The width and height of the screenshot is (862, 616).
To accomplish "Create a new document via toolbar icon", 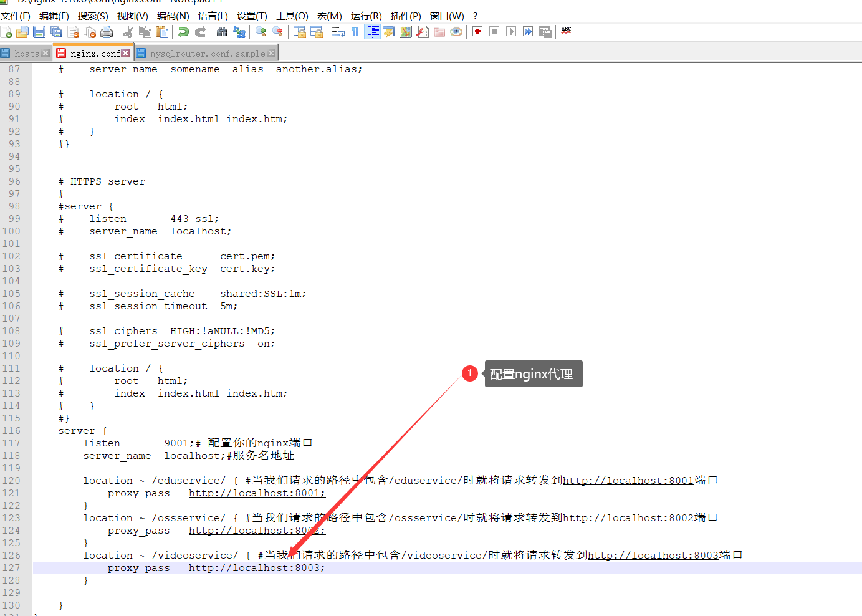I will click(6, 32).
